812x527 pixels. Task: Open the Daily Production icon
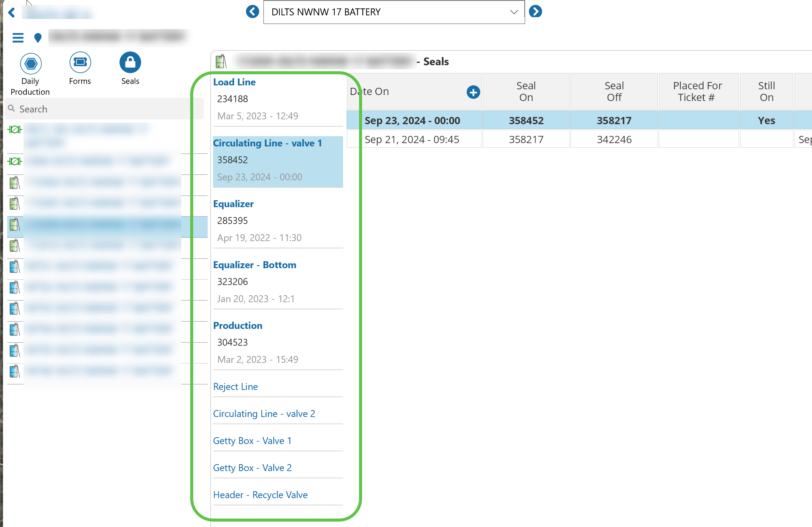click(31, 64)
